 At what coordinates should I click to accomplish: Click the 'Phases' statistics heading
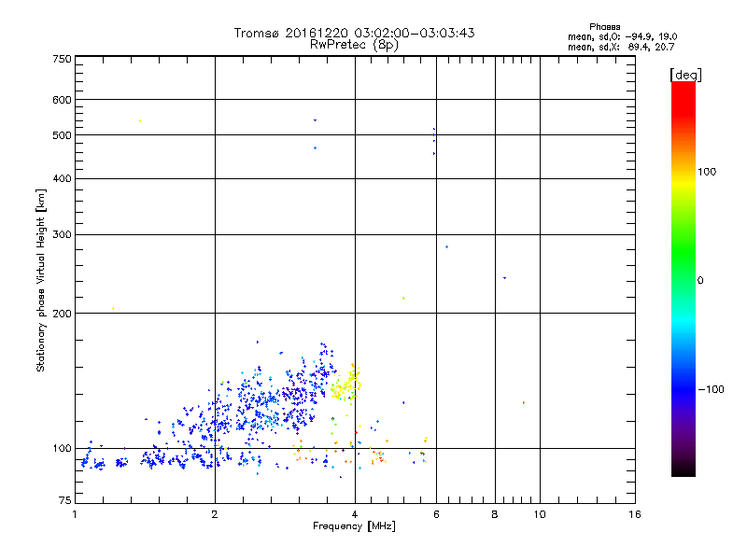click(x=604, y=27)
